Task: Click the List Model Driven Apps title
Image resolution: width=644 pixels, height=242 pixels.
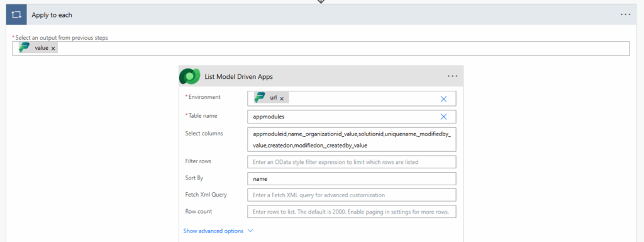Action: coord(238,76)
